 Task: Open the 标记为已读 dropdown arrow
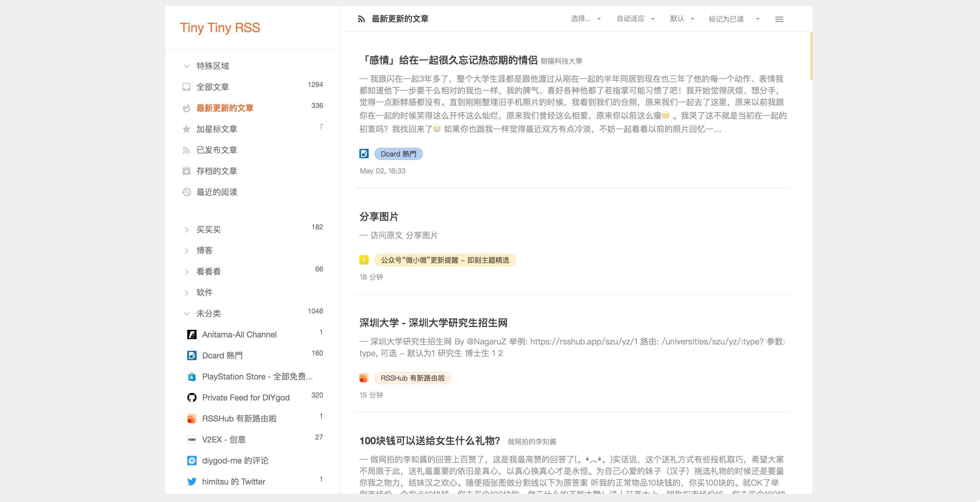point(757,19)
